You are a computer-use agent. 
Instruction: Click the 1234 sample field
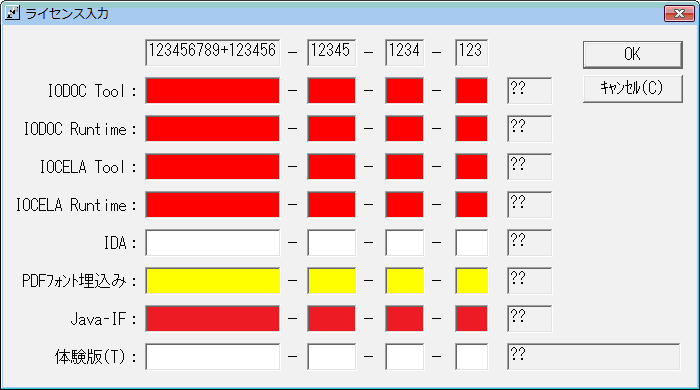pos(404,53)
